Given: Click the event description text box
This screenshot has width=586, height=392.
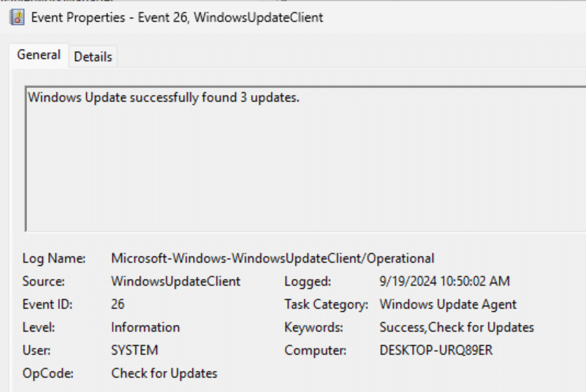Looking at the screenshot, I should click(305, 159).
